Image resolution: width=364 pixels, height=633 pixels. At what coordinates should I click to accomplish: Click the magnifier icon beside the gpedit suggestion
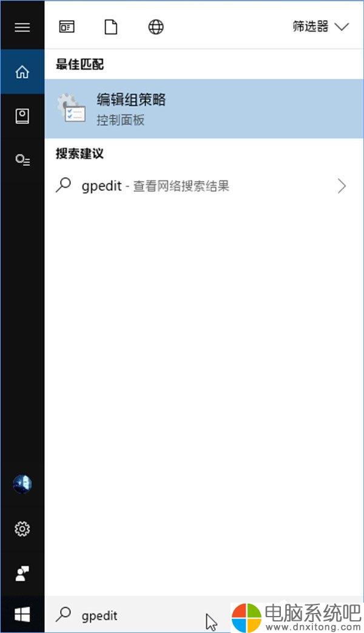(x=63, y=186)
